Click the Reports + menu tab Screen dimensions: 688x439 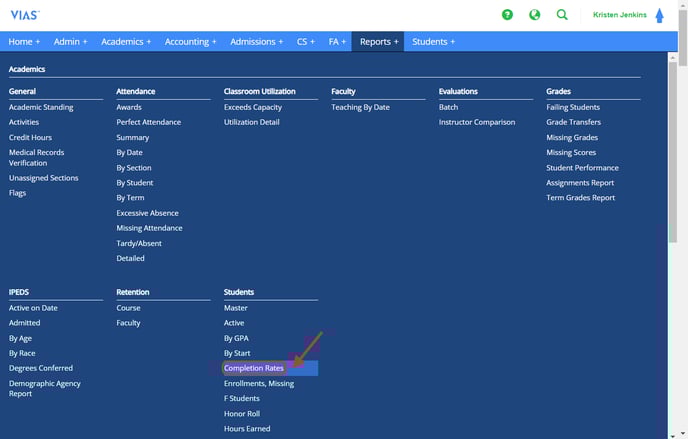point(379,42)
